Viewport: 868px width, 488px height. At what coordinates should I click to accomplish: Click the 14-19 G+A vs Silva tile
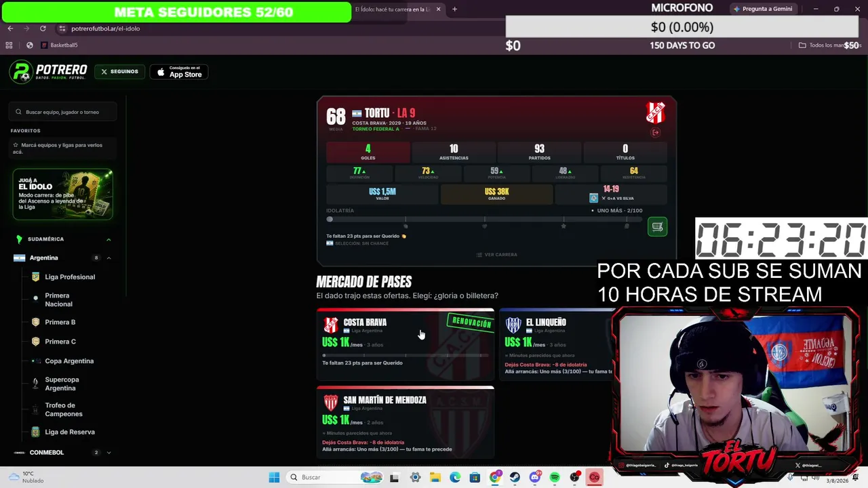point(611,194)
